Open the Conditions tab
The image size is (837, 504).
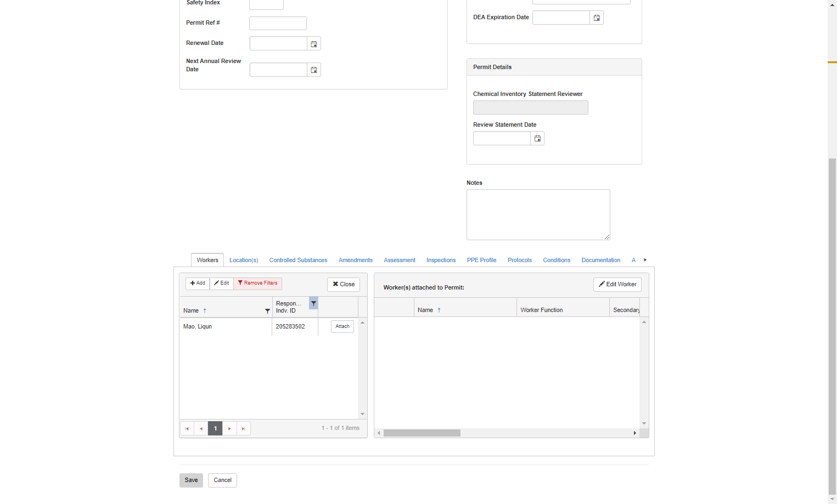(x=557, y=260)
